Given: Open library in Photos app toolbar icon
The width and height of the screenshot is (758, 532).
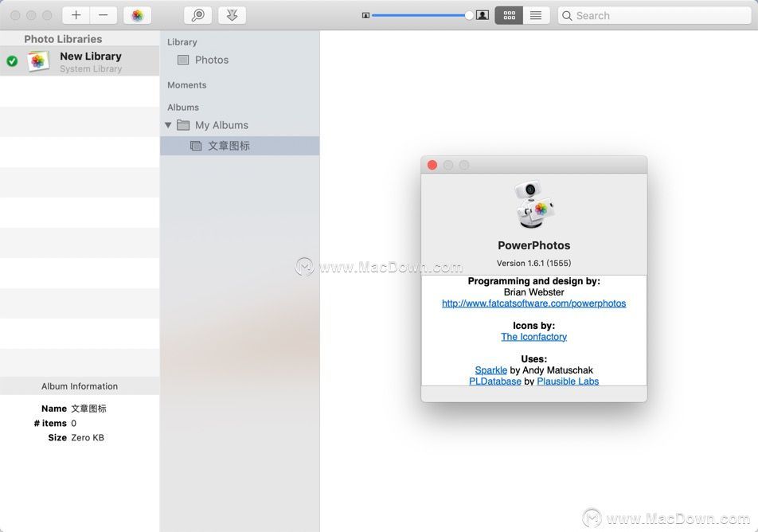Looking at the screenshot, I should [137, 15].
